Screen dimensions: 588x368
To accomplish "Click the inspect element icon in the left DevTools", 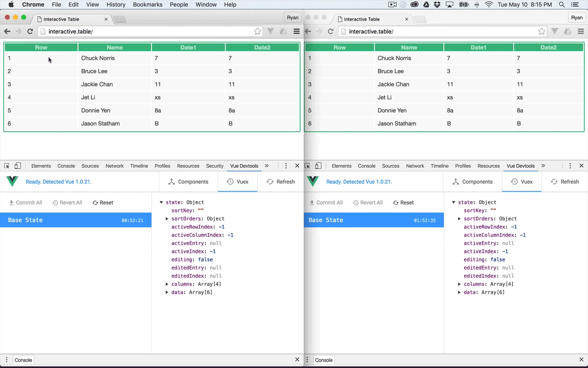I will 7,166.
